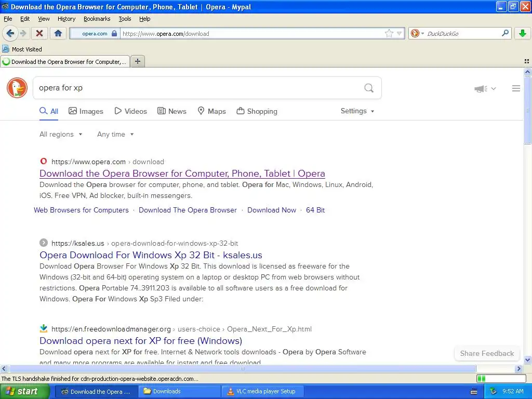Open the megaphone notifications dropdown
Screen dimensions: 532x399
(485, 88)
